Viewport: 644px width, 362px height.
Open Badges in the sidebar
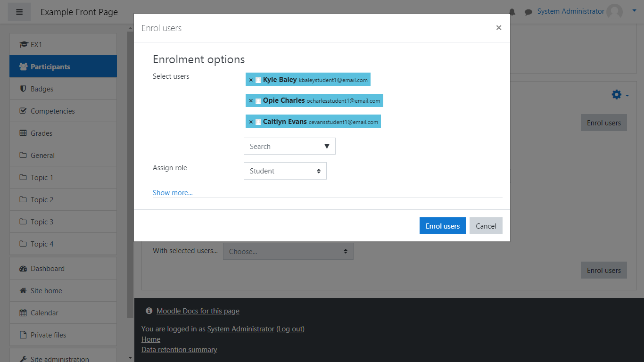42,89
